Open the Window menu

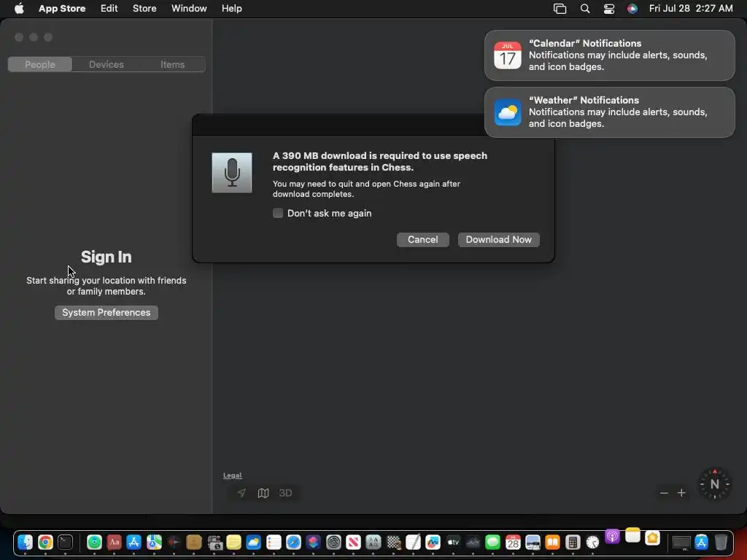[x=189, y=8]
